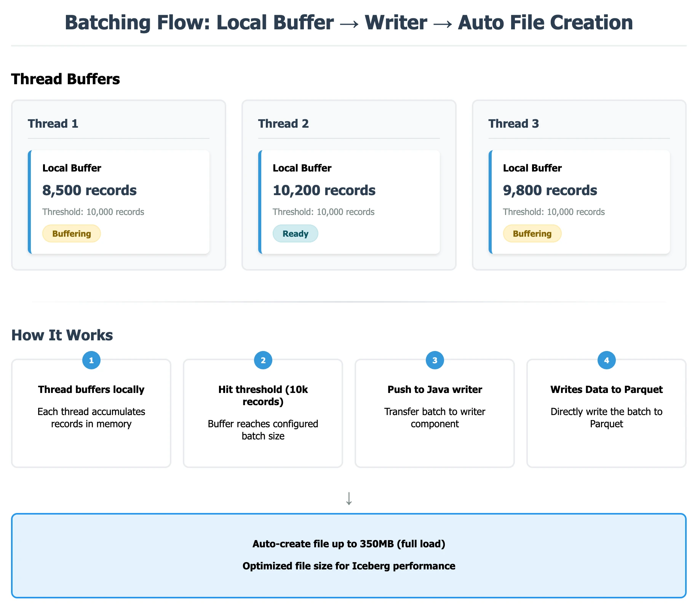700x606 pixels.
Task: Click the step 1 numbered circle
Action: coord(91,360)
